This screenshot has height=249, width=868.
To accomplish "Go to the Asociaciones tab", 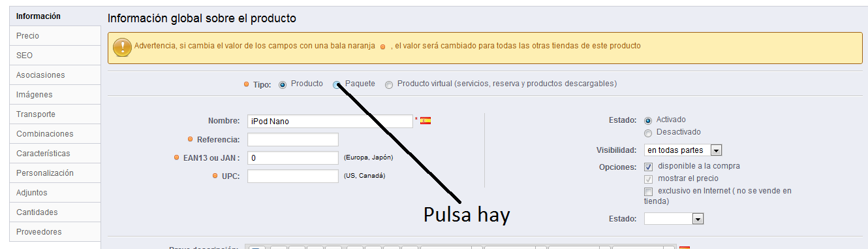I will pos(55,75).
